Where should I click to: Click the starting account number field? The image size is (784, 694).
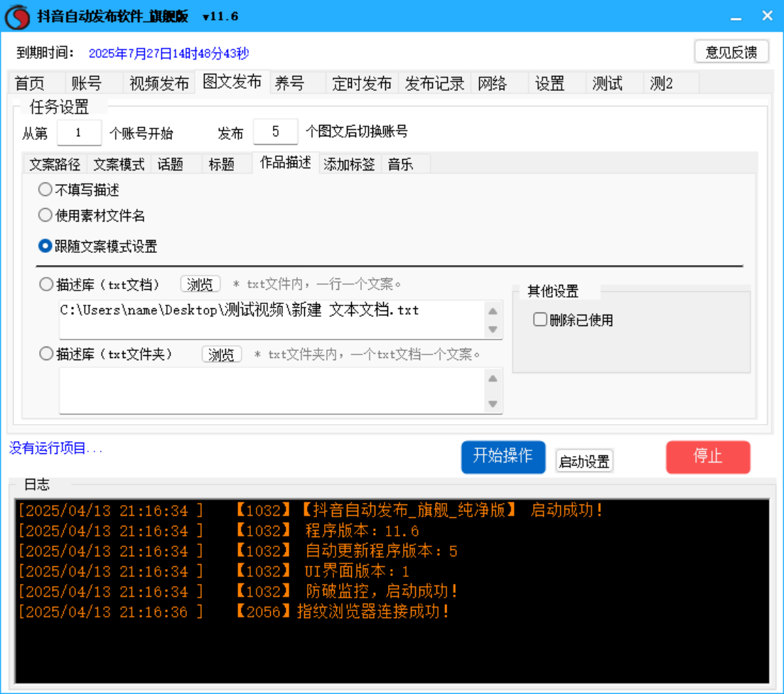pos(79,132)
